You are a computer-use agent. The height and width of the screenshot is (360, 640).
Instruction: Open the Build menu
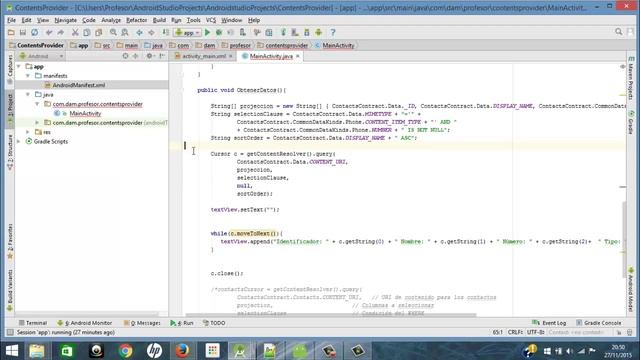click(x=159, y=20)
